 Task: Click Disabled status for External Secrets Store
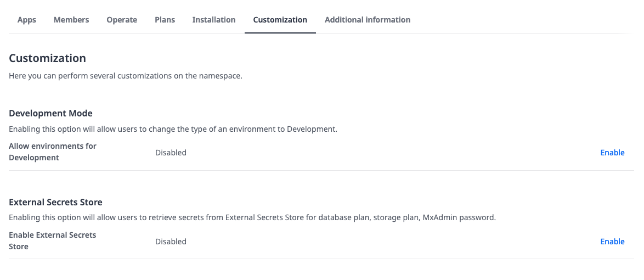coord(171,242)
